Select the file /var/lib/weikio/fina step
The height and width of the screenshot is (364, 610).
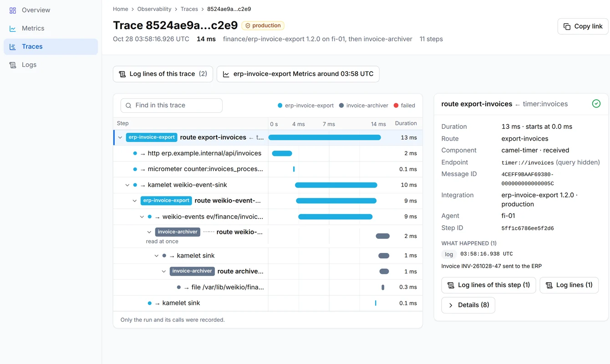click(x=268, y=287)
